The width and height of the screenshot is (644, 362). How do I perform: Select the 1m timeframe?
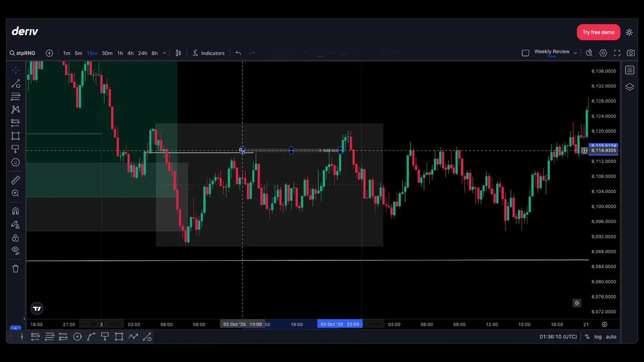[66, 53]
